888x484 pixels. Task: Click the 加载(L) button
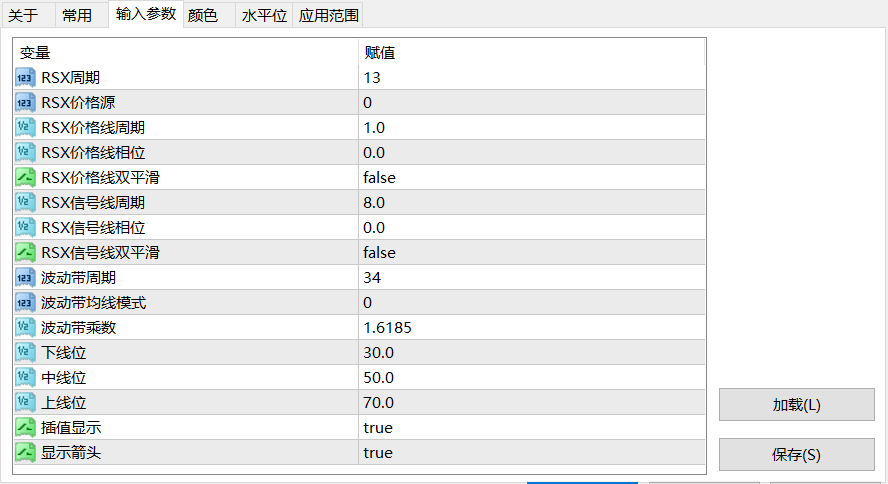point(797,405)
